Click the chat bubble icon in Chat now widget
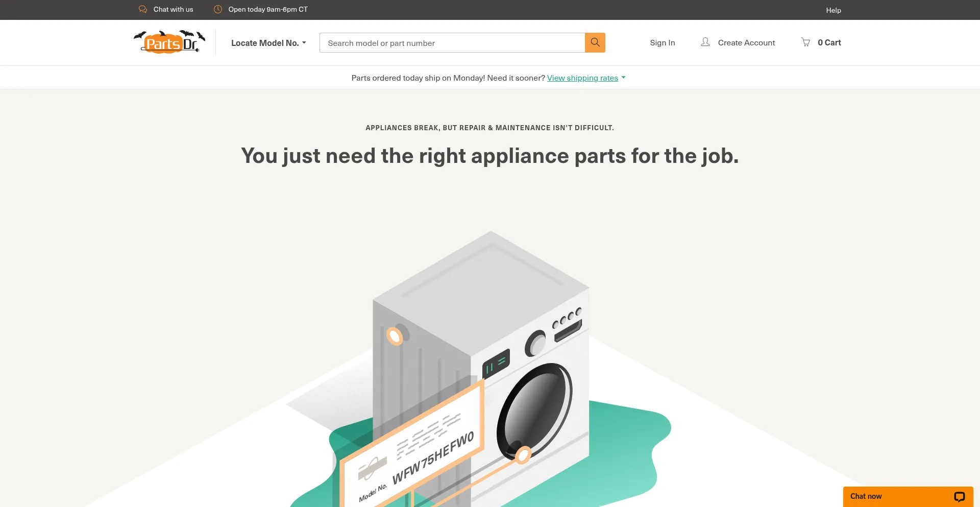This screenshot has height=507, width=980. point(959,497)
